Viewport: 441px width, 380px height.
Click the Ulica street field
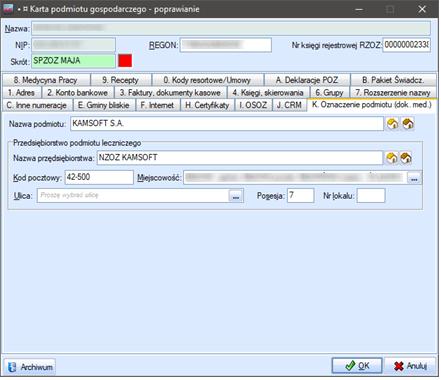(x=133, y=196)
